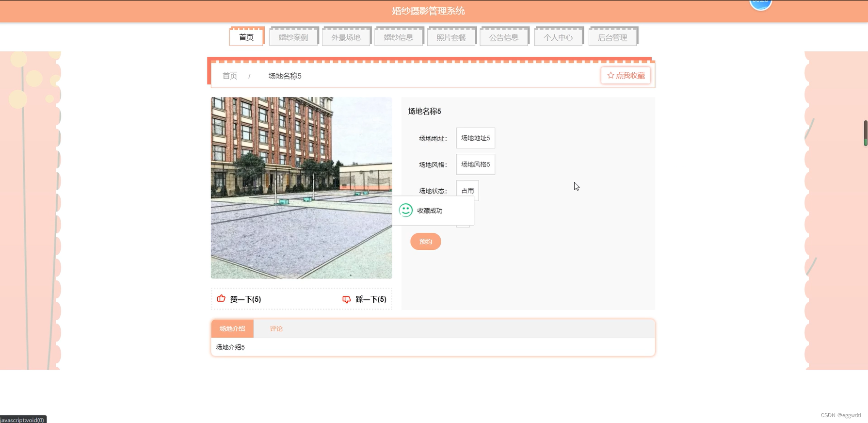
Task: Click the 场地地址: field label
Action: 433,138
